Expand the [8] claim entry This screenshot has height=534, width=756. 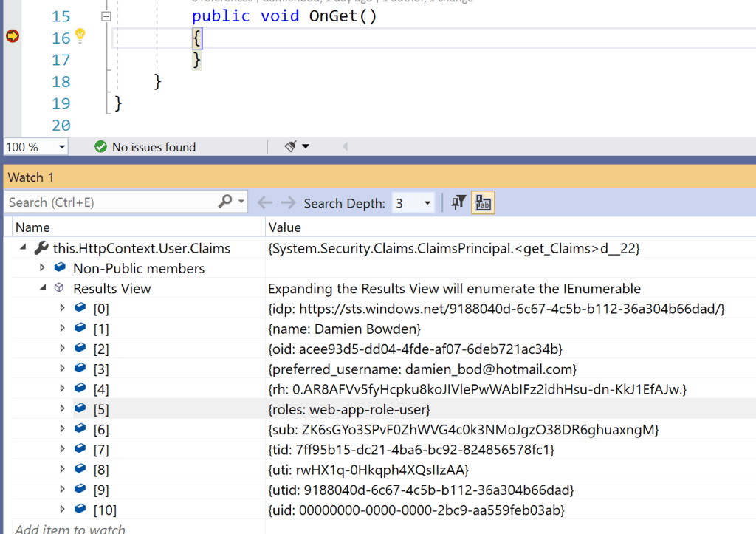(x=62, y=469)
